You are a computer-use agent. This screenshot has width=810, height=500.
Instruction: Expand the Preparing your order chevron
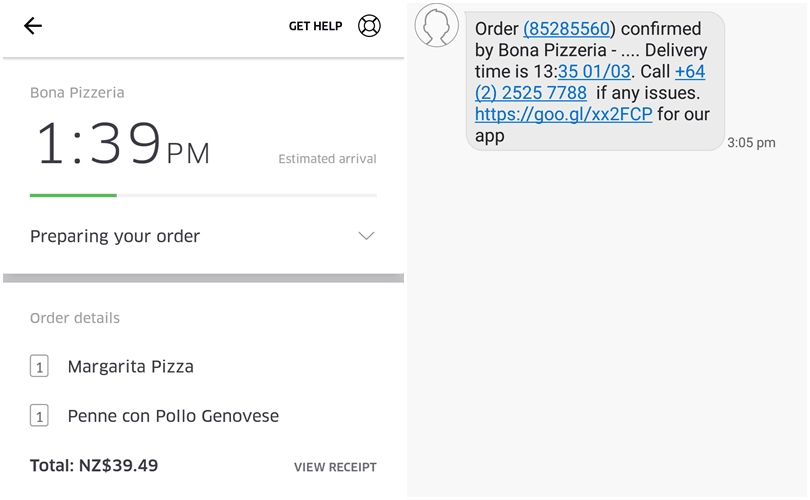(x=366, y=236)
